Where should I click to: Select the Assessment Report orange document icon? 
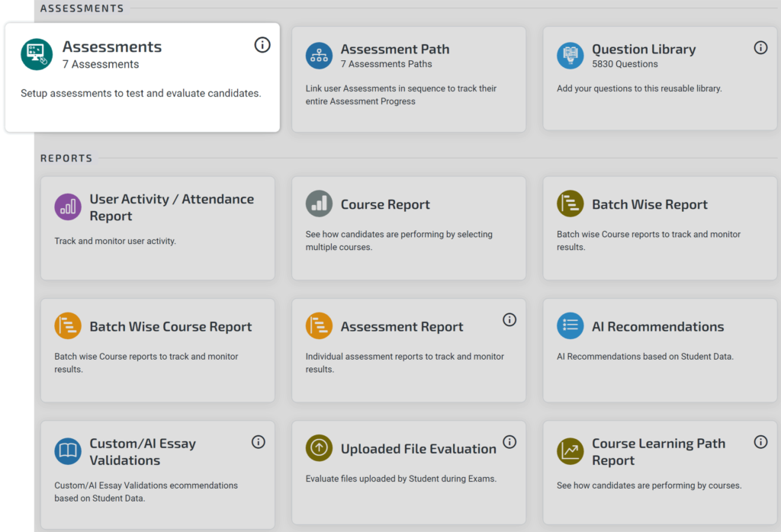(318, 326)
